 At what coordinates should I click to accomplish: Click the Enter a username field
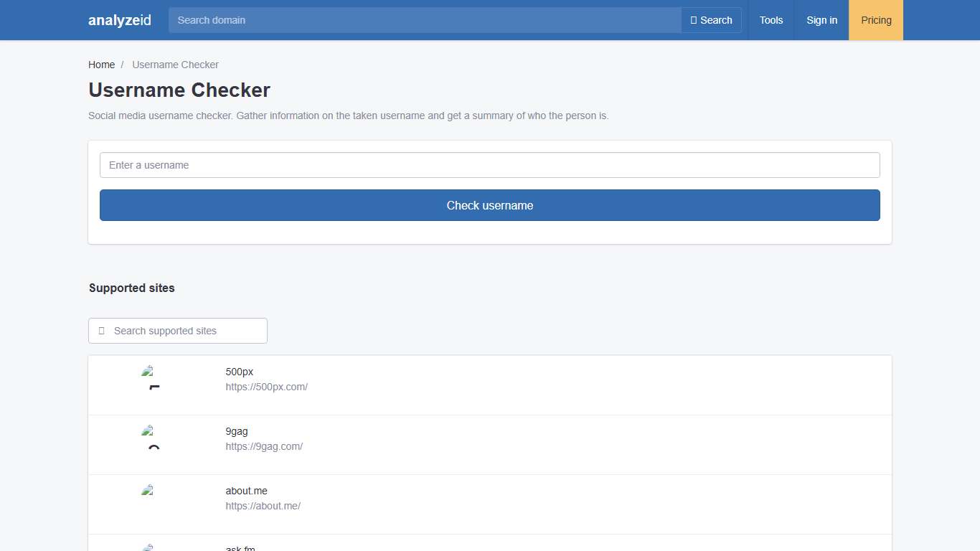point(489,165)
